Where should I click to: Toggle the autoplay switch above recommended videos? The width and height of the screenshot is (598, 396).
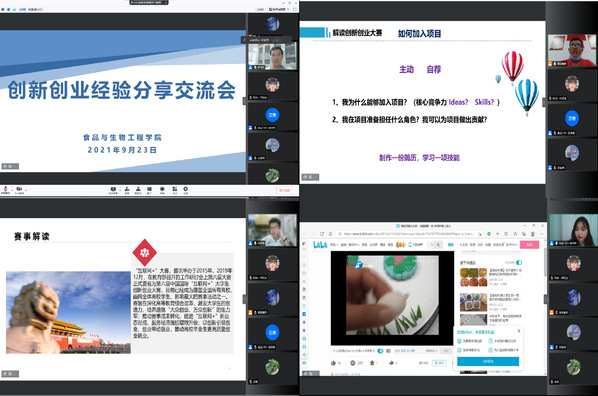(x=519, y=262)
